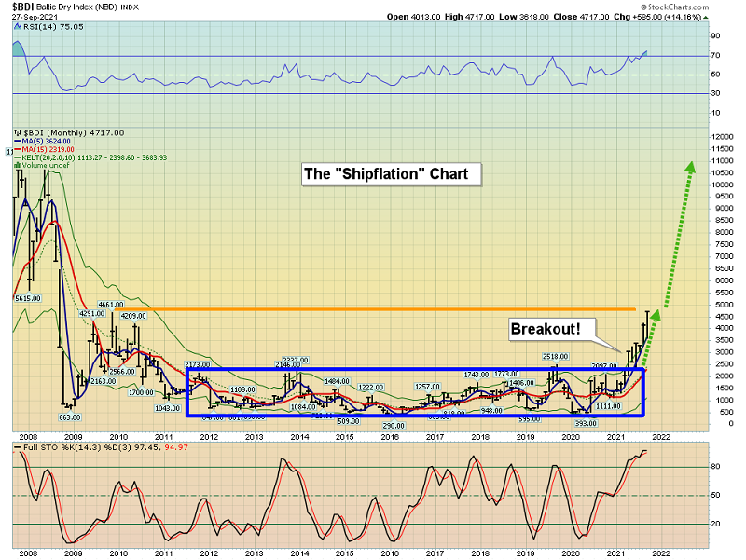Click the 80 level on stochastic axis
Viewport: 746px width, 560px height.
(715, 467)
